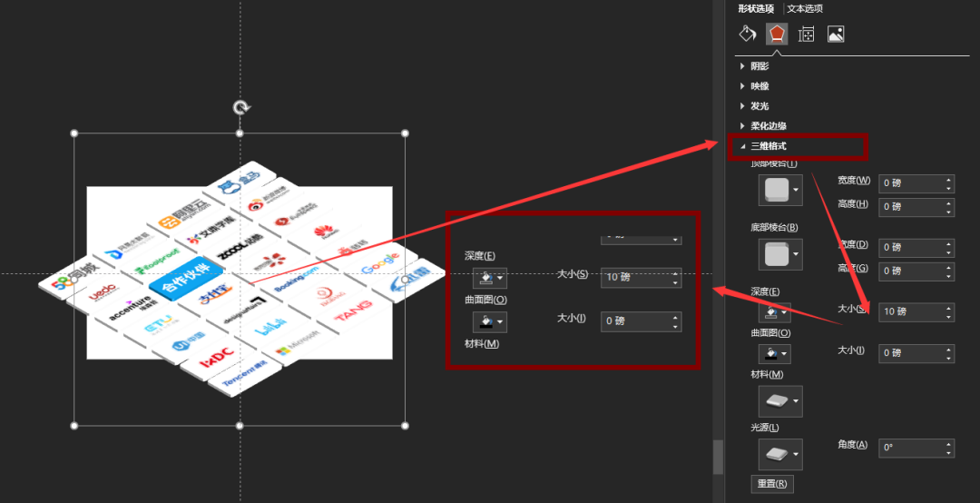Viewport: 980px width, 503px height.
Task: Click the Tencent logo tile on the slide
Action: [244, 373]
